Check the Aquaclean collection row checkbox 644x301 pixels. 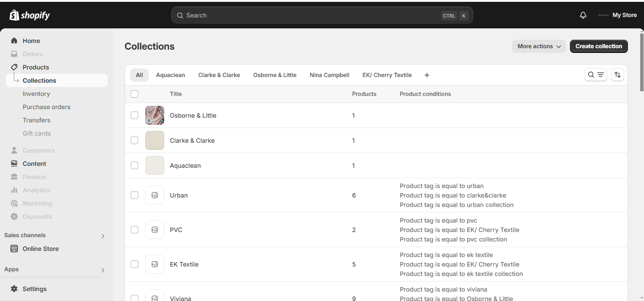(x=134, y=165)
